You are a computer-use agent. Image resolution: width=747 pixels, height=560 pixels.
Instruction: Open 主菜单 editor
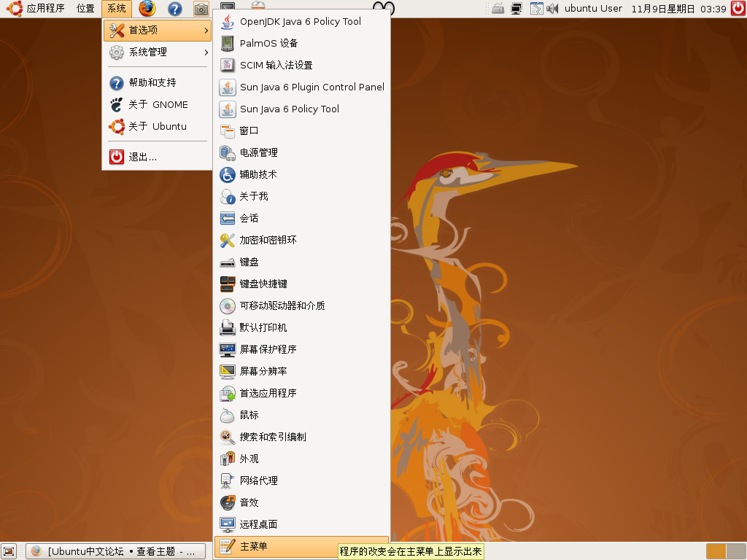[301, 547]
